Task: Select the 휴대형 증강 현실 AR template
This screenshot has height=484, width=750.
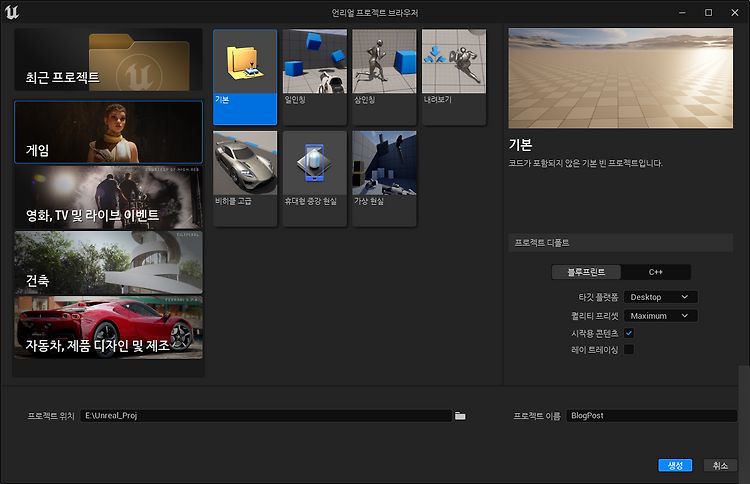Action: tap(315, 178)
